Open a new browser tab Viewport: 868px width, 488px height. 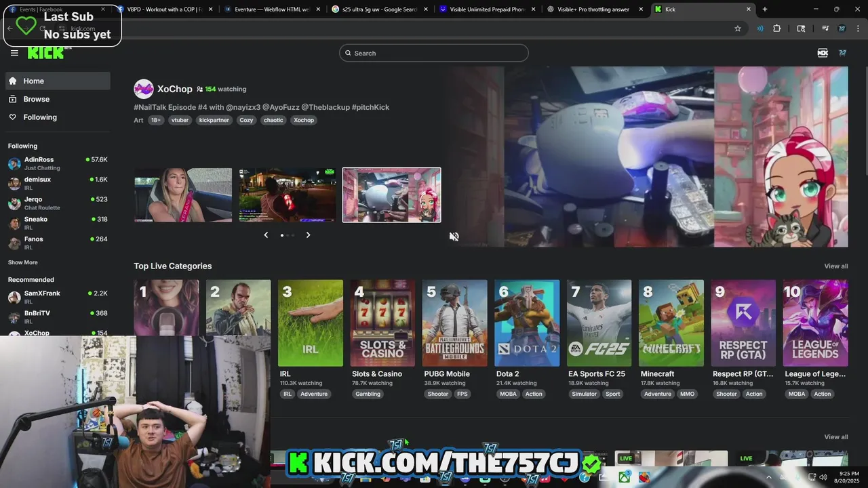tap(765, 9)
